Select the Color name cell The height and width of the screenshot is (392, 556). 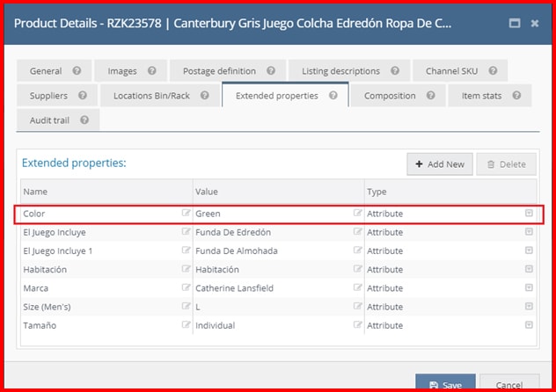[x=106, y=214]
